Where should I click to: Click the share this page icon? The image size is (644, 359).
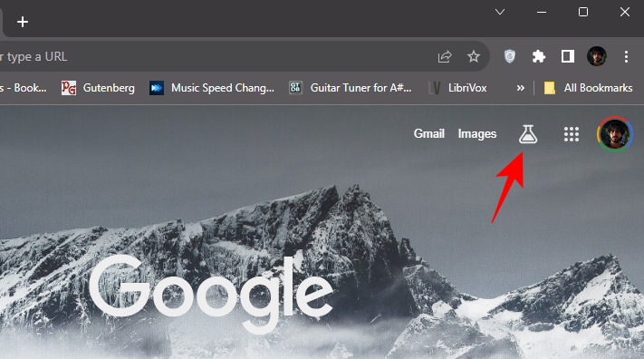coord(445,56)
